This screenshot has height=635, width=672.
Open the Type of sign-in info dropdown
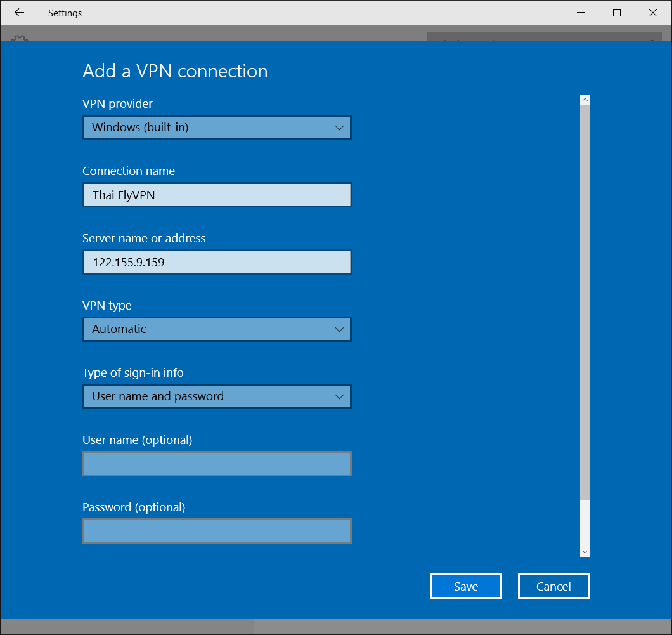tap(217, 396)
